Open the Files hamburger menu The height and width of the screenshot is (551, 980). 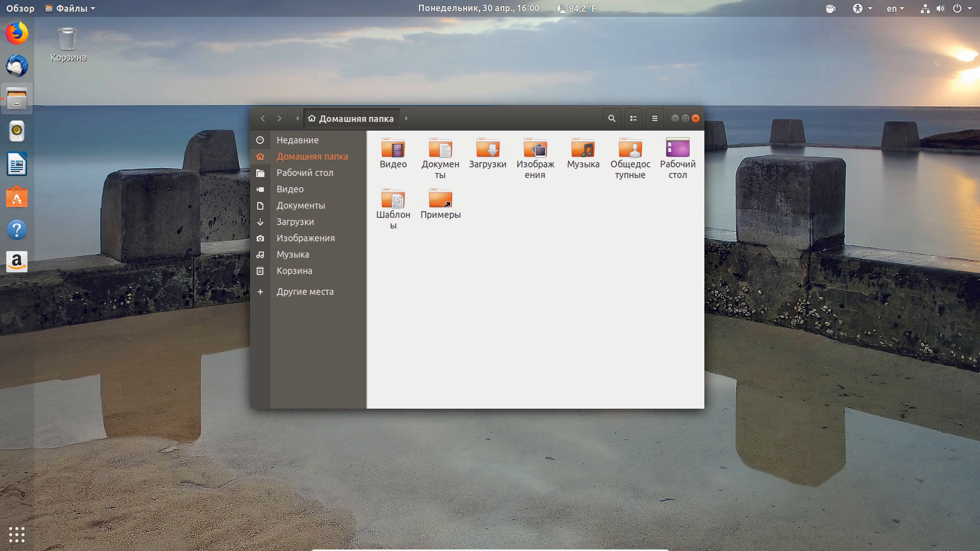click(654, 118)
